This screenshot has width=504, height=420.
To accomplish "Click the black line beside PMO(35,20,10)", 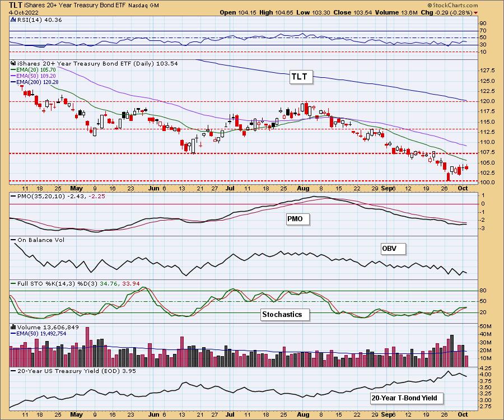I will (13, 196).
